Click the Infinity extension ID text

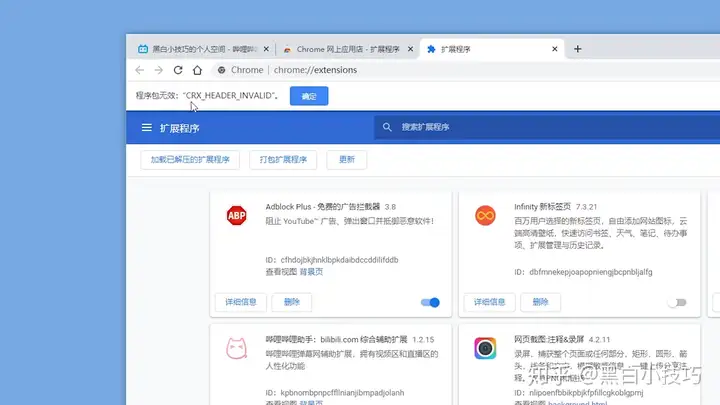(x=583, y=272)
